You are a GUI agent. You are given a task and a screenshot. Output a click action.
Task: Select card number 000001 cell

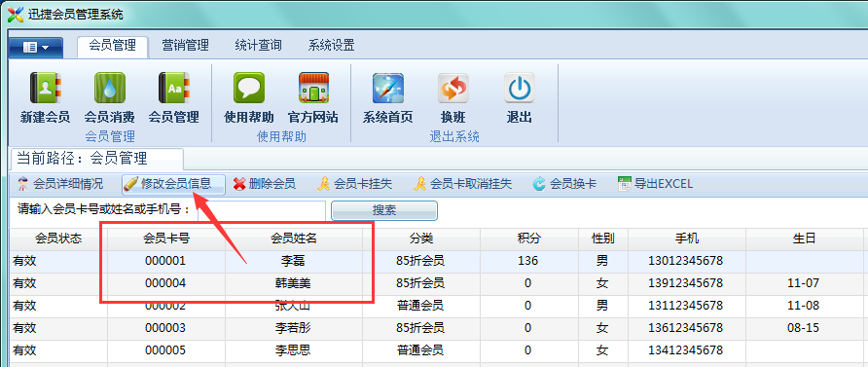165,261
